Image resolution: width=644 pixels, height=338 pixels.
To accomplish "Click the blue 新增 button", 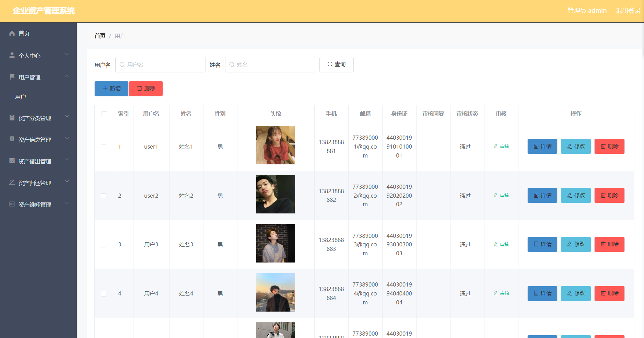I will pyautogui.click(x=112, y=89).
